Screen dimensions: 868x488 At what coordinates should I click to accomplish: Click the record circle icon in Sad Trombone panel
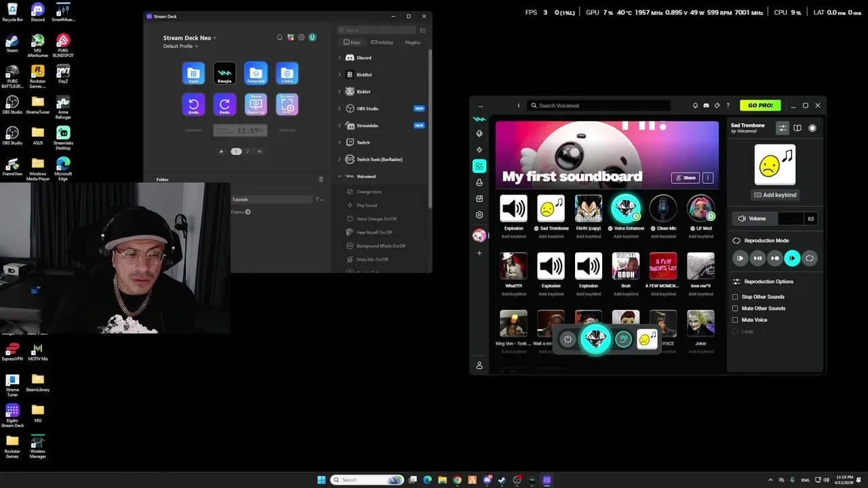[812, 128]
